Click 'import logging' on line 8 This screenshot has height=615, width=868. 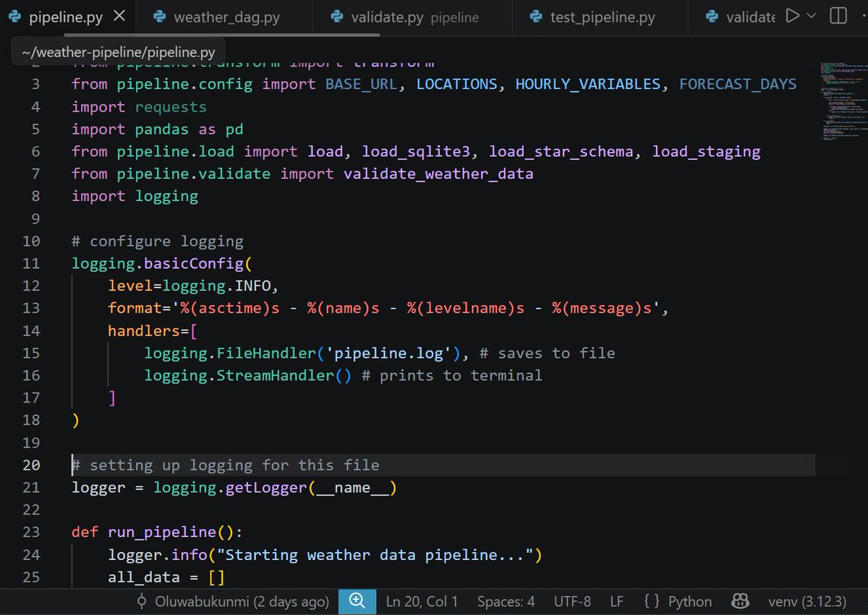[x=135, y=196]
